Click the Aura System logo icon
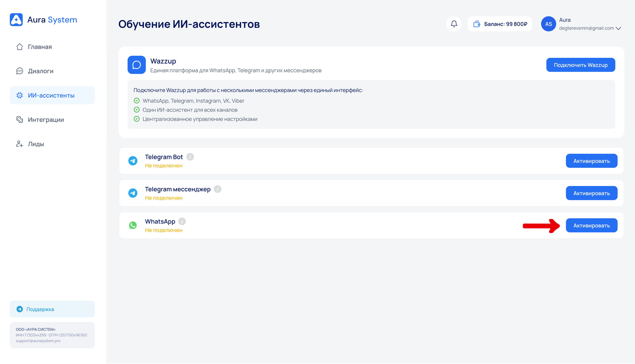 tap(16, 19)
